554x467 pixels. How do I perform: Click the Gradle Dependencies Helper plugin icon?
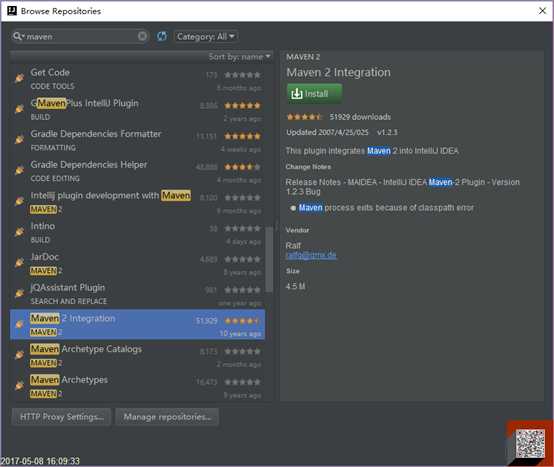[x=19, y=170]
